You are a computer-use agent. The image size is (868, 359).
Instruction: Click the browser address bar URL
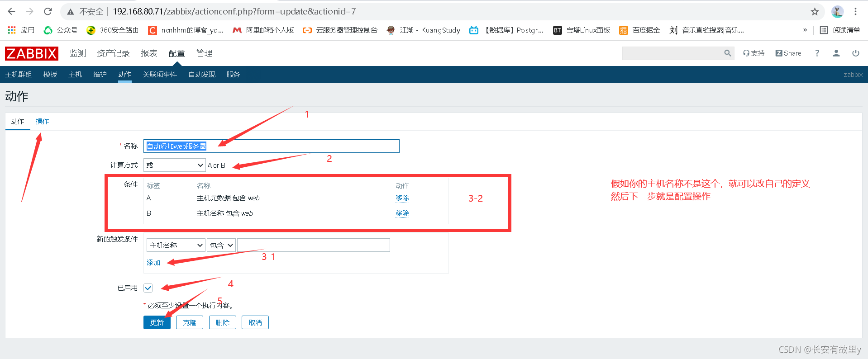click(234, 12)
